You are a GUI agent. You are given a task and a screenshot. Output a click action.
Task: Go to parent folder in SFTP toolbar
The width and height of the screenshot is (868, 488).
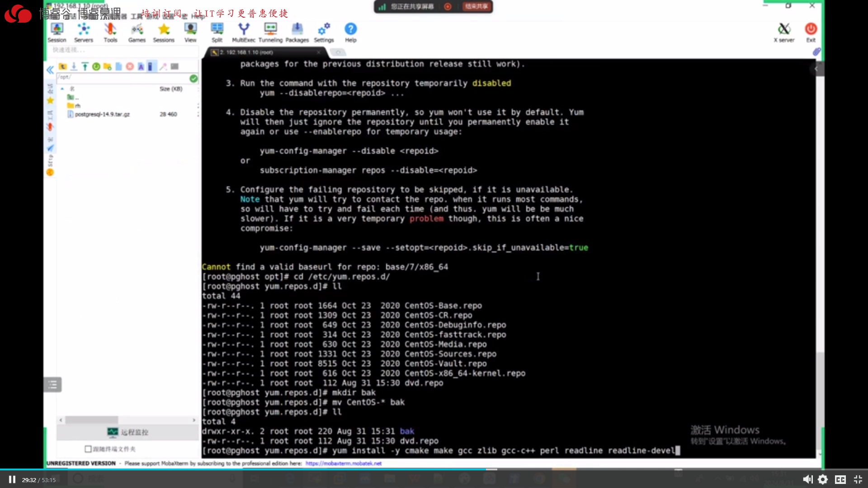tap(63, 66)
